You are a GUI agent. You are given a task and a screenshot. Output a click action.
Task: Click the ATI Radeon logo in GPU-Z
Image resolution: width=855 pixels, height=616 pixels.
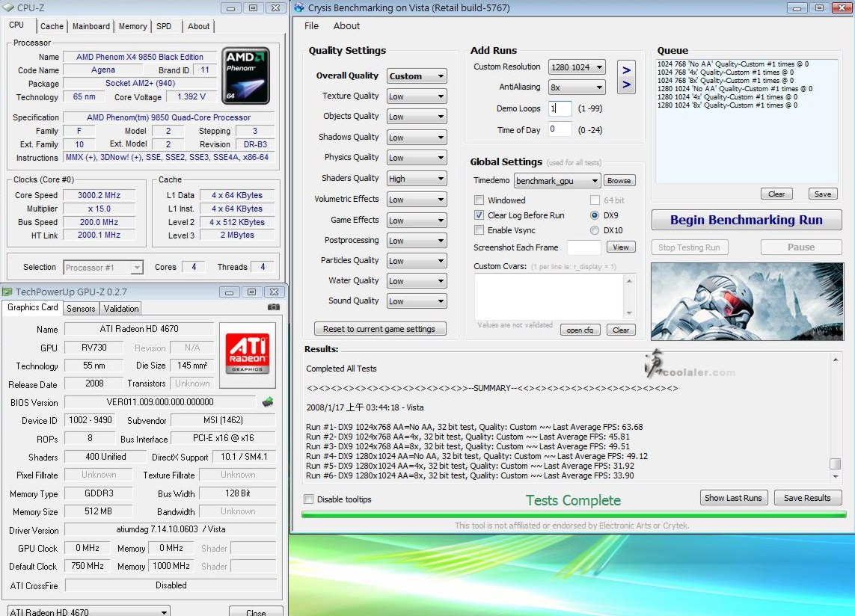tap(248, 354)
